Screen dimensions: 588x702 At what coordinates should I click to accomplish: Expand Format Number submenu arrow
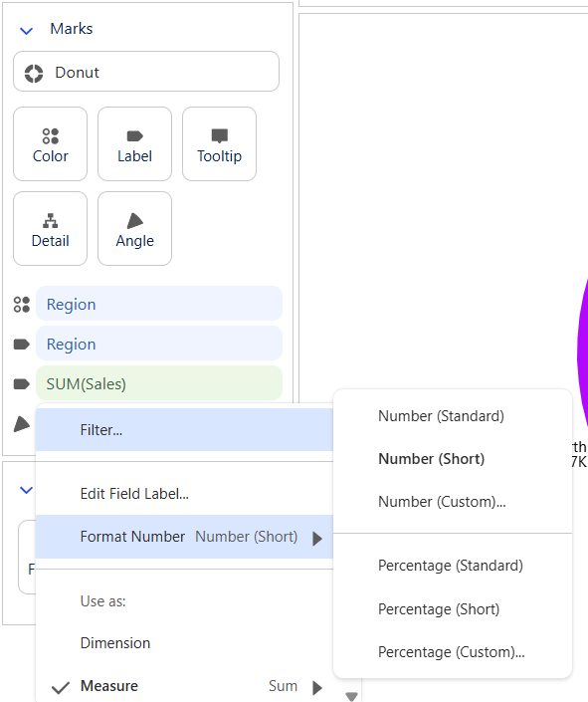(317, 538)
